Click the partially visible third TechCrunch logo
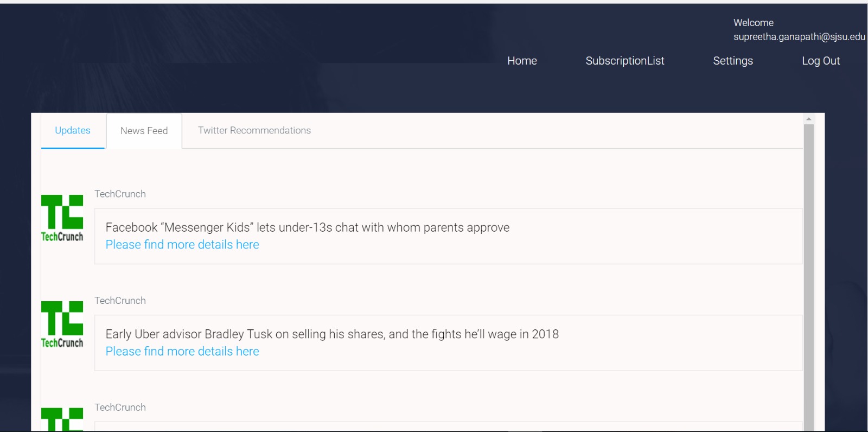The height and width of the screenshot is (432, 868). tap(62, 420)
